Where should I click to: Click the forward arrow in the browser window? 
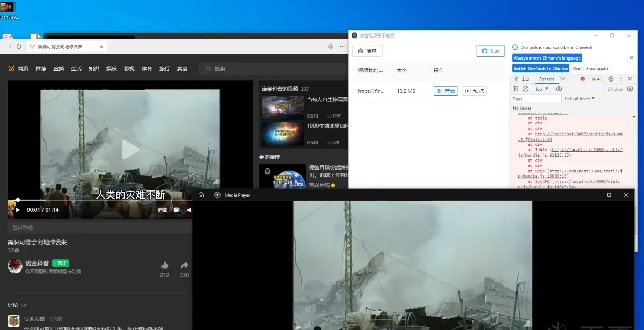(10, 47)
